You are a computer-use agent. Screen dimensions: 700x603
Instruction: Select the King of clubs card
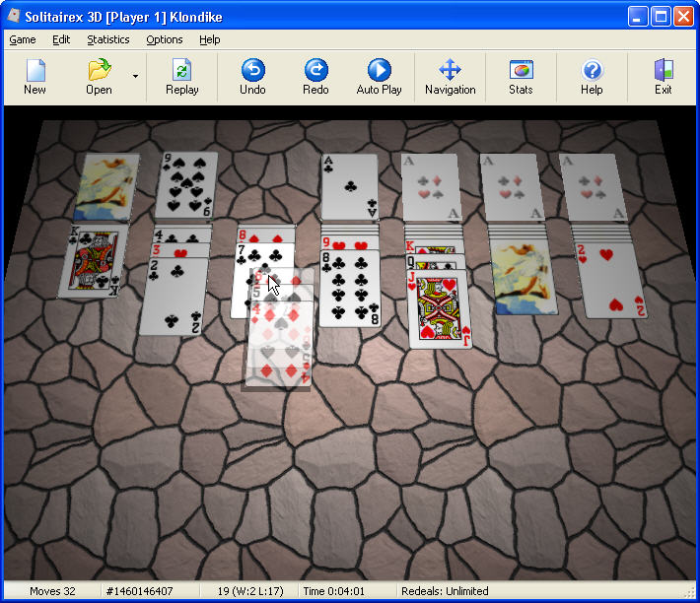94,261
